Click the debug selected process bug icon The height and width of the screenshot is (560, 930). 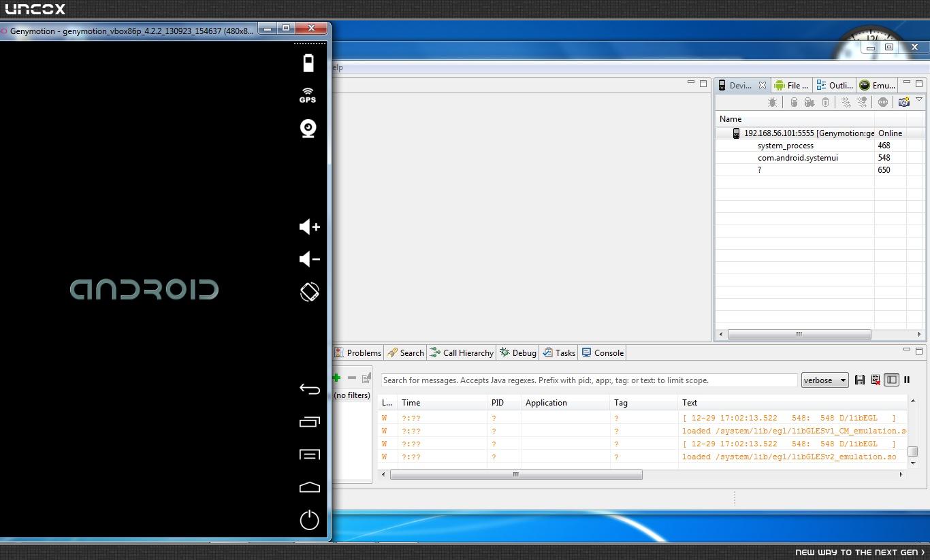(x=772, y=102)
